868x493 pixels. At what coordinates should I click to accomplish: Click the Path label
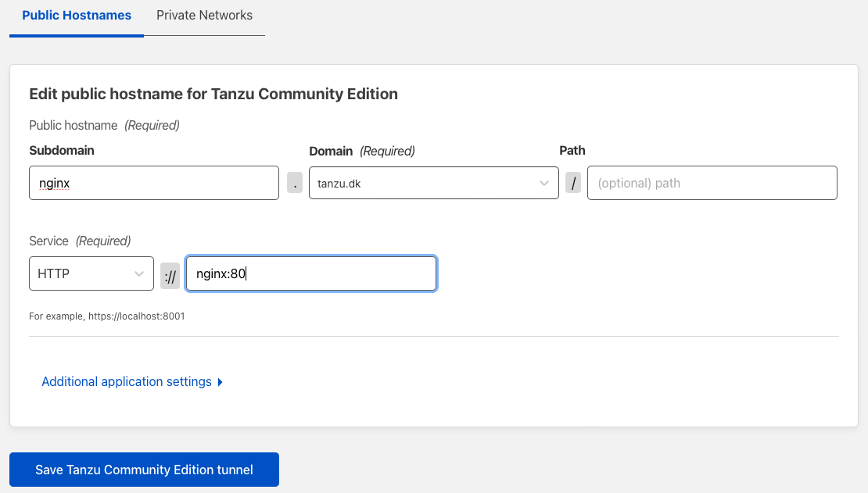tap(572, 151)
